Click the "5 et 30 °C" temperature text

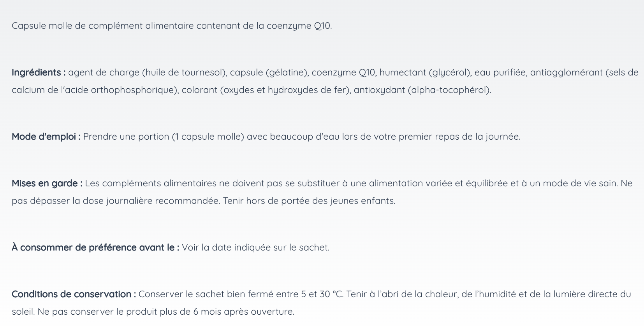[x=322, y=294]
